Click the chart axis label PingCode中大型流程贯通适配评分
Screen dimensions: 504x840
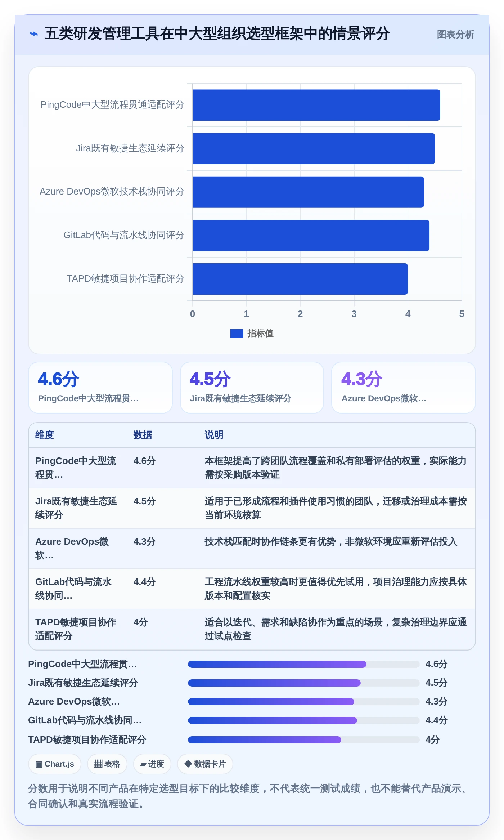[x=112, y=105]
